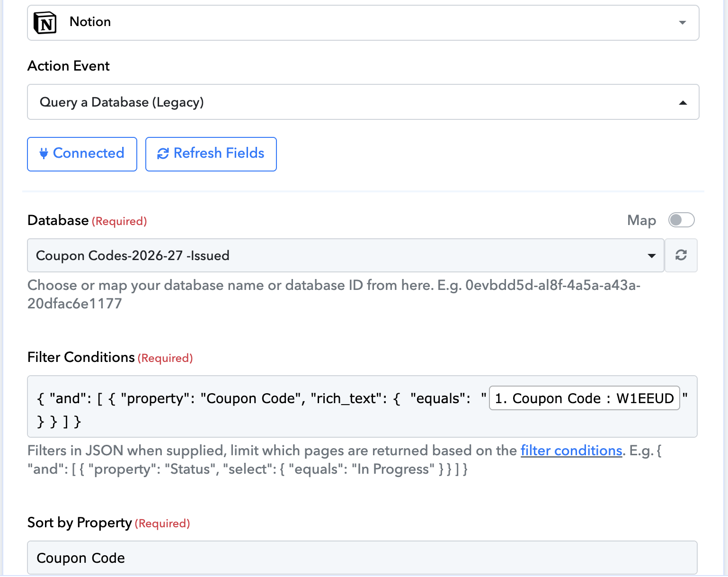Image resolution: width=728 pixels, height=577 pixels.
Task: Click the Filter Conditions JSON input field
Action: point(362,406)
